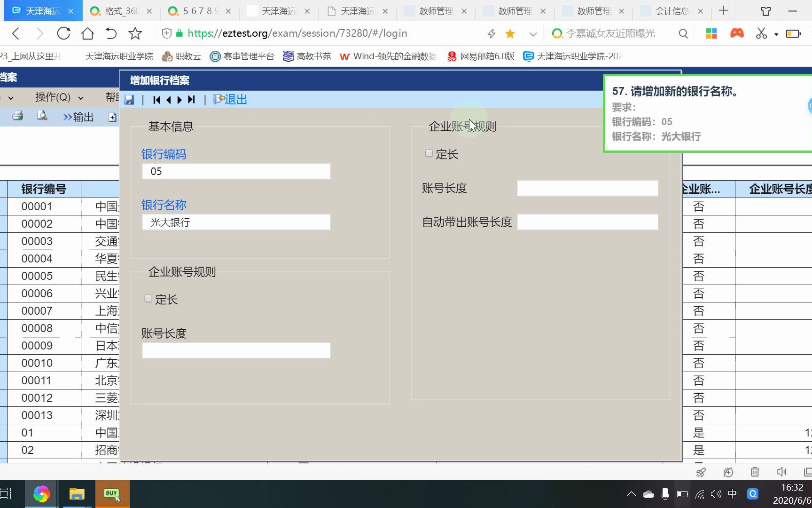This screenshot has height=508, width=812.
Task: Click the 账号长度 field beside 定长 right panel
Action: point(587,188)
